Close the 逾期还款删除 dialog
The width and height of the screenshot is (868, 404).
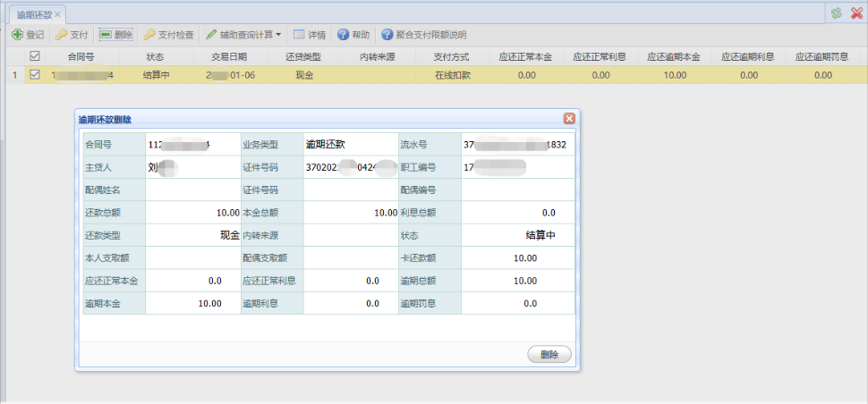pyautogui.click(x=569, y=118)
